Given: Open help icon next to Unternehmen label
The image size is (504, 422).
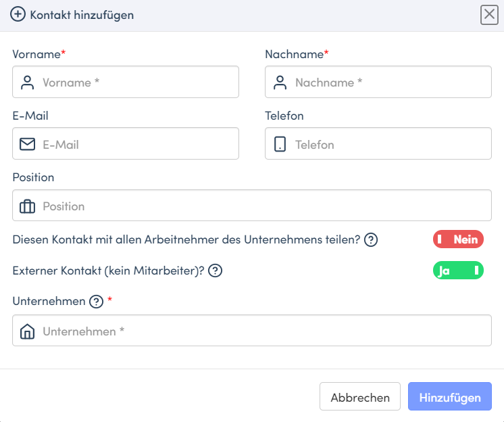Looking at the screenshot, I should tap(96, 302).
